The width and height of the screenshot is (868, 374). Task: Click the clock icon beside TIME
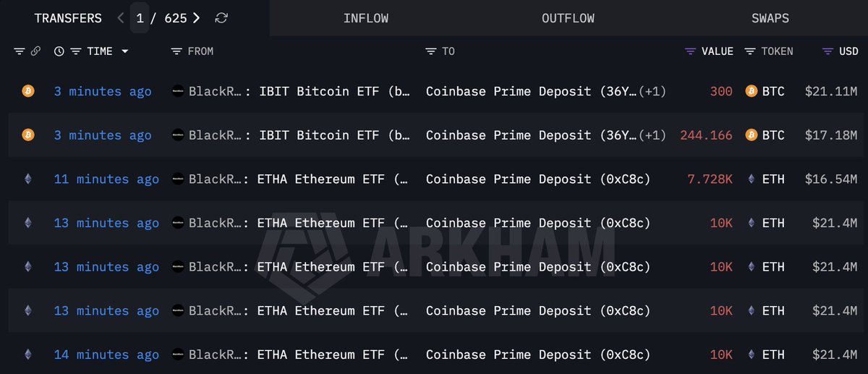(59, 51)
